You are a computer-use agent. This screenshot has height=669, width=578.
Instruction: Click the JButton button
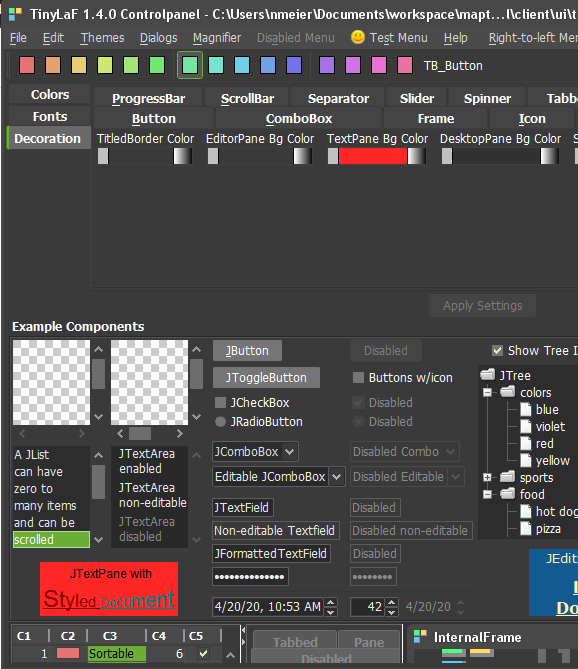click(247, 350)
